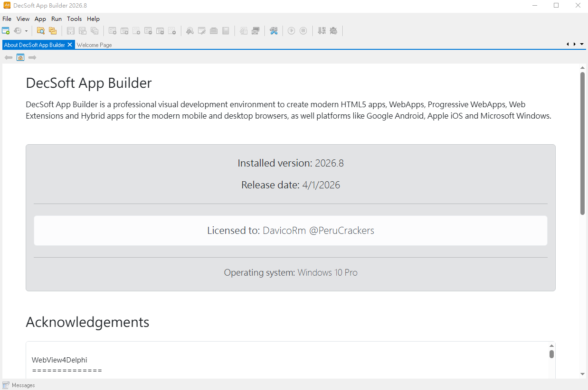Click the Stop circle icon

coord(303,31)
